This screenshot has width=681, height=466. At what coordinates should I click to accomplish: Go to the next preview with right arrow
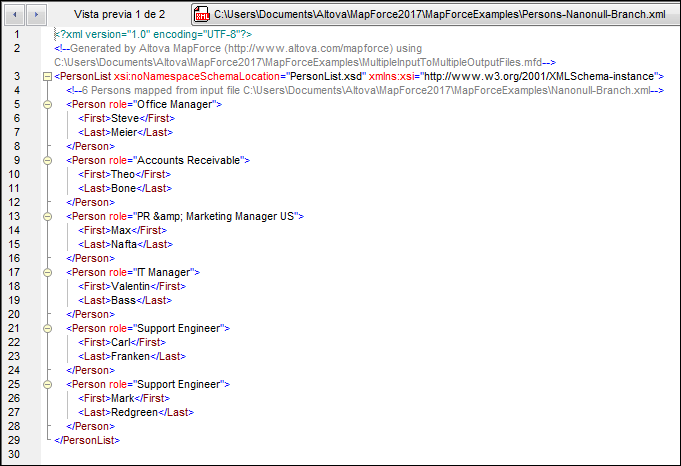(36, 15)
